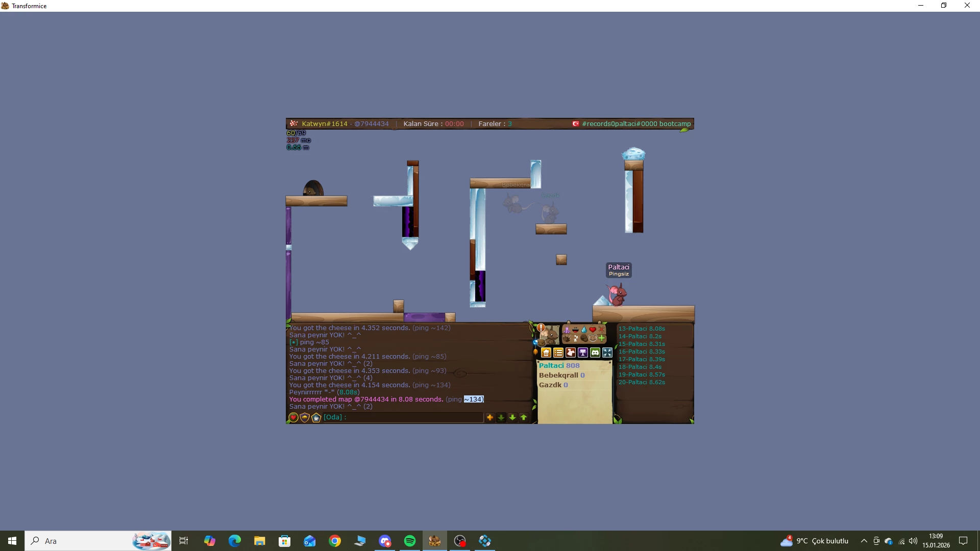980x551 pixels.
Task: Click record entry 17-Paltaci 8.39s
Action: (642, 359)
